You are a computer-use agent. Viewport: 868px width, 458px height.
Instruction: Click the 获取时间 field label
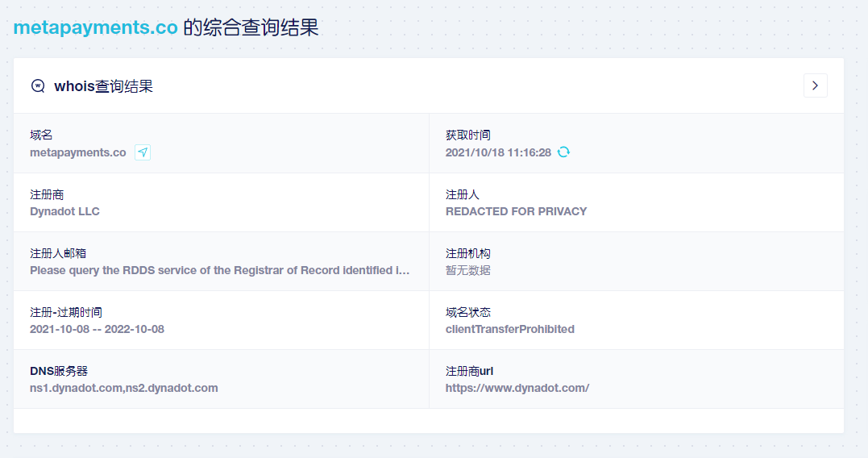click(467, 135)
